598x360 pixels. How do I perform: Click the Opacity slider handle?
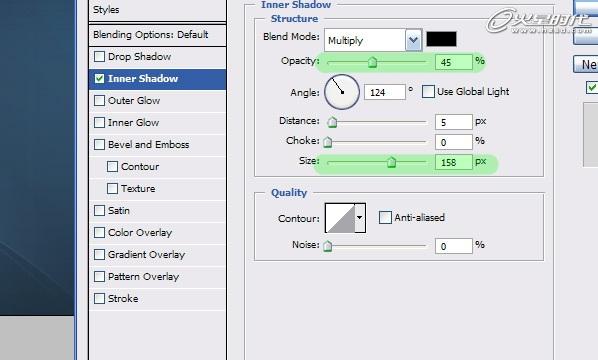pos(372,62)
